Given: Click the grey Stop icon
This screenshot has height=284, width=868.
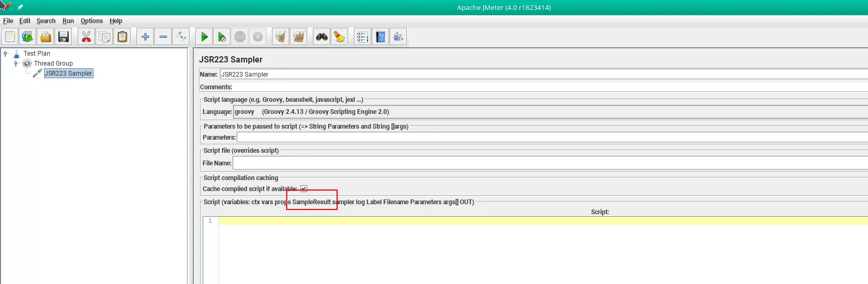Looking at the screenshot, I should (x=240, y=37).
